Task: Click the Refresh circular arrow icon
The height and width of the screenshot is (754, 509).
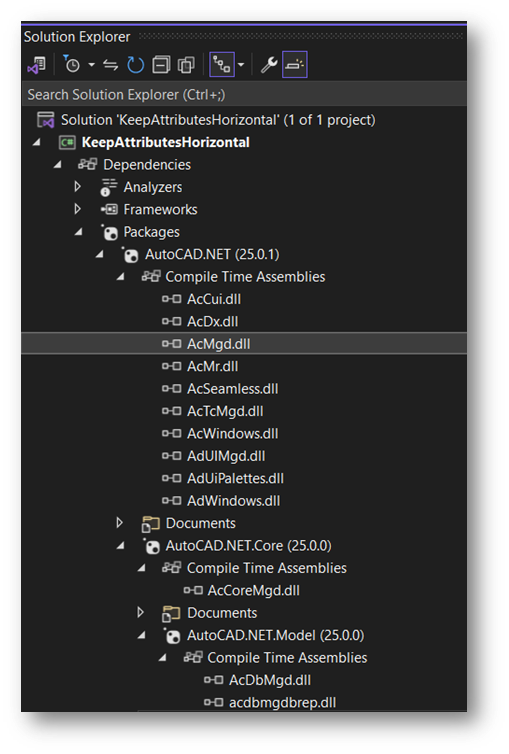Action: (136, 64)
